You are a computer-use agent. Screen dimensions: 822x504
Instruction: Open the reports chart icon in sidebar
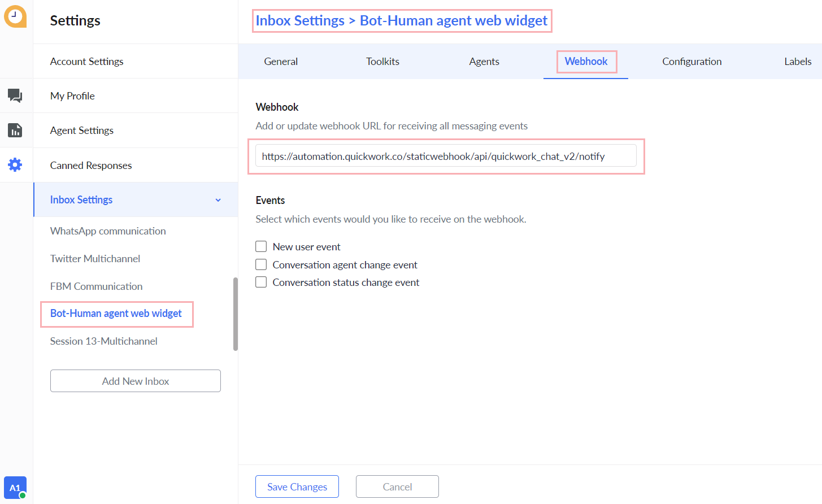(x=15, y=131)
